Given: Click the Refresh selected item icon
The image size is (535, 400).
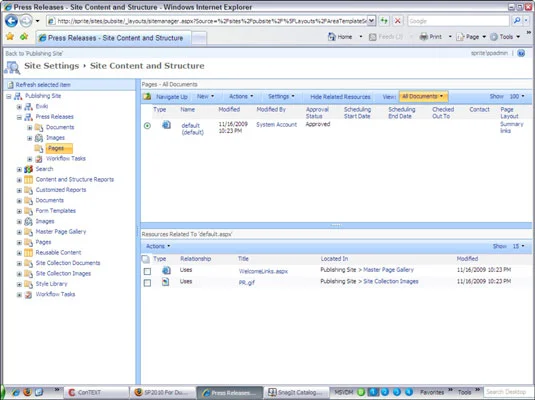Looking at the screenshot, I should 11,85.
